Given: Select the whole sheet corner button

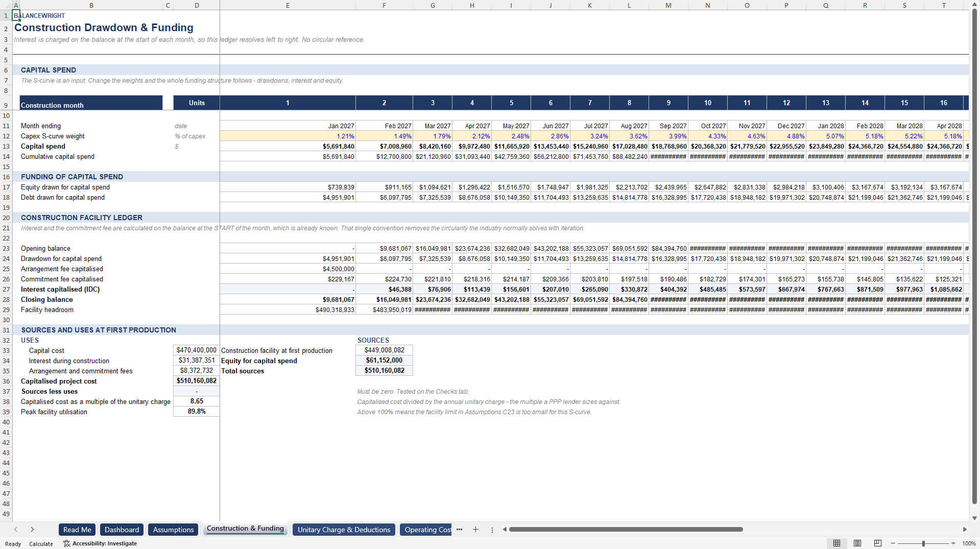Looking at the screenshot, I should click(6, 5).
